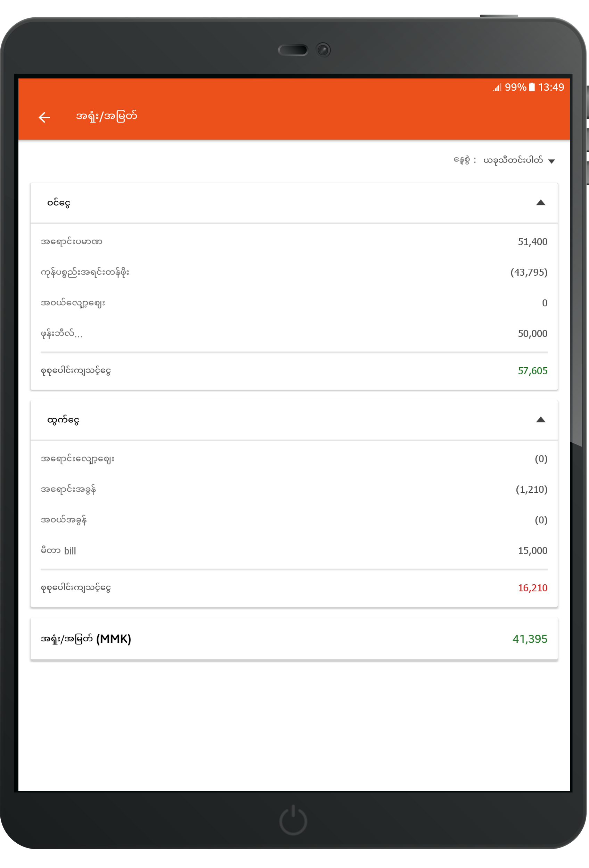
Task: Collapse the ဝင်ငွေ section
Action: click(540, 203)
